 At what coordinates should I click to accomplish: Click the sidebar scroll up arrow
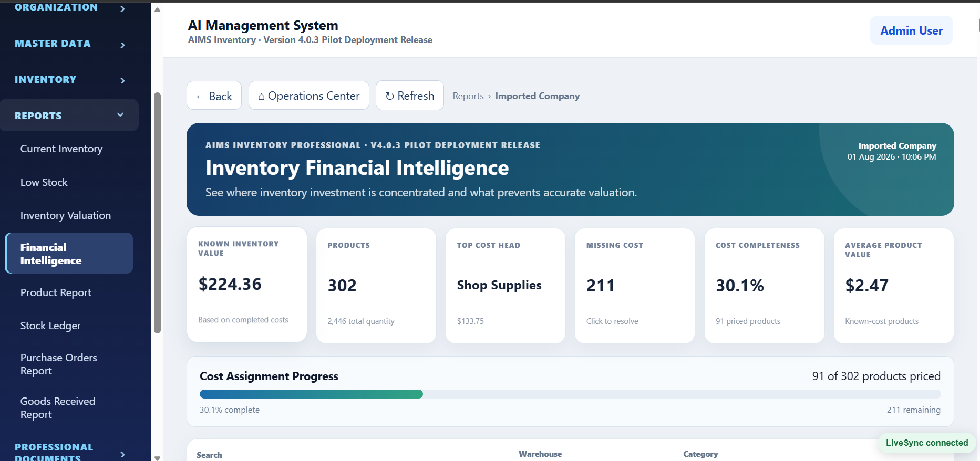(x=157, y=9)
